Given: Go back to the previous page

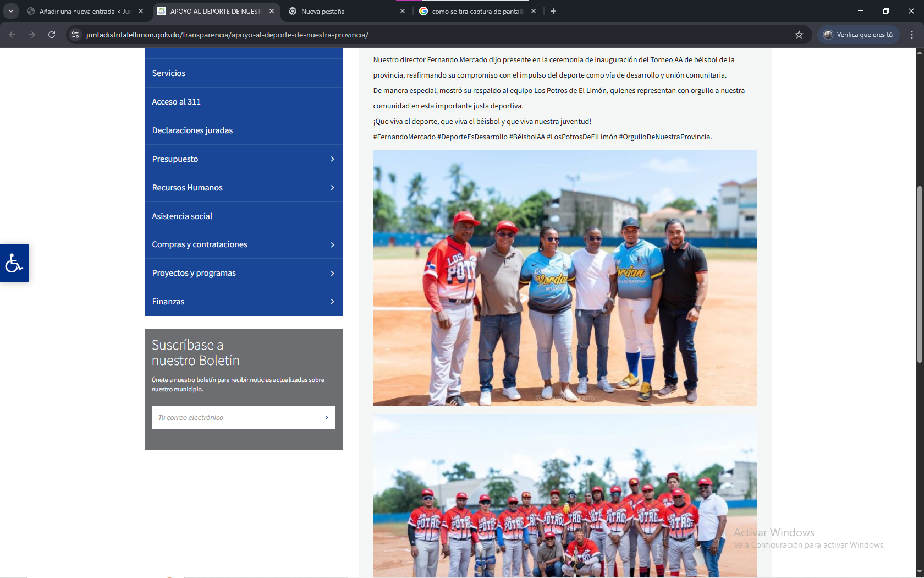Looking at the screenshot, I should 12,35.
